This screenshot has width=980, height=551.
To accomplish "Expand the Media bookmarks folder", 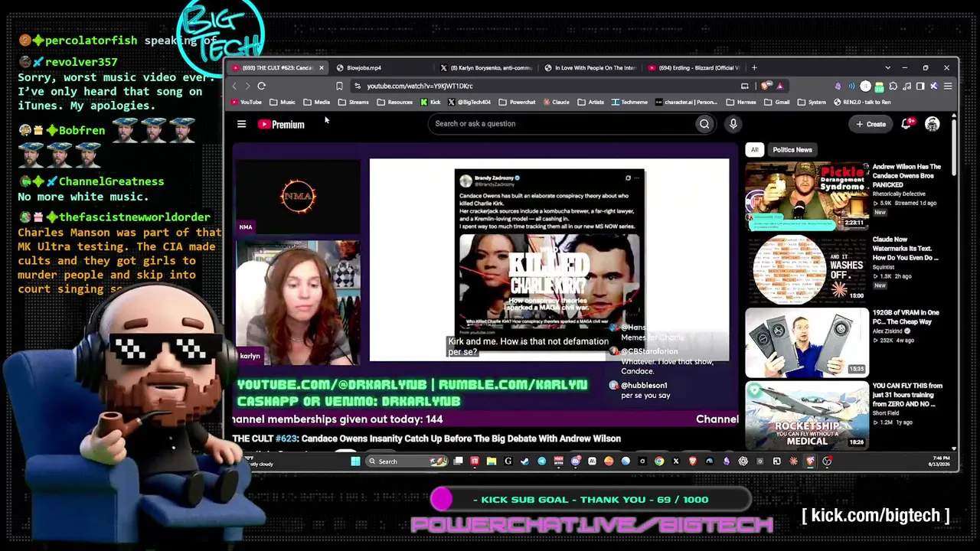I will (316, 103).
